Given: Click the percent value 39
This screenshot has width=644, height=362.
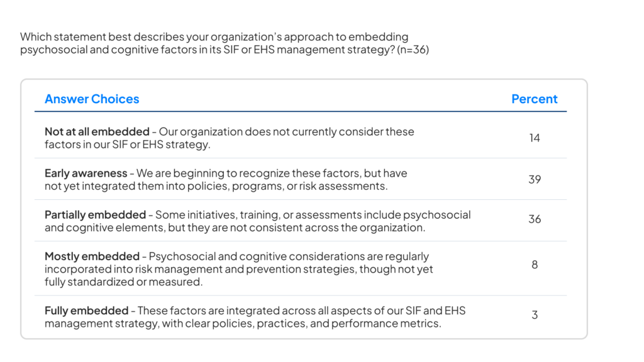Looking at the screenshot, I should [535, 179].
